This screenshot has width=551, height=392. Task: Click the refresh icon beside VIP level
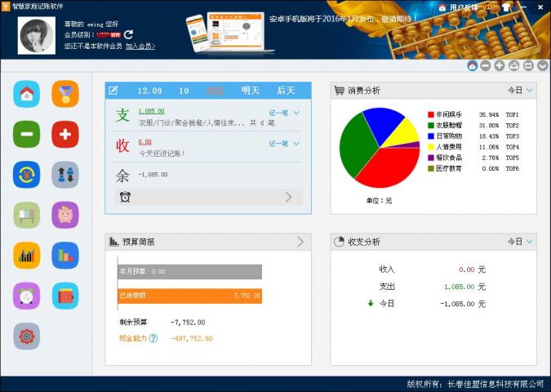click(x=128, y=35)
